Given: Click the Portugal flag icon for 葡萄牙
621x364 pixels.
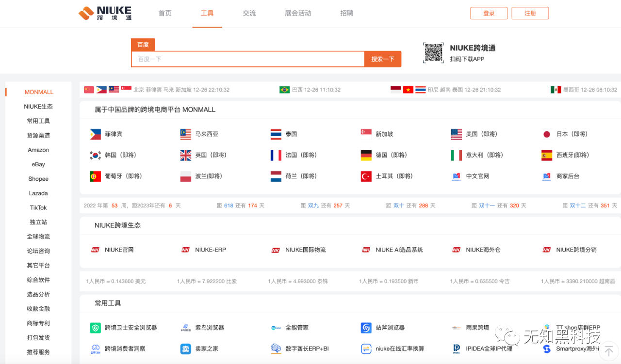Looking at the screenshot, I should click(96, 176).
